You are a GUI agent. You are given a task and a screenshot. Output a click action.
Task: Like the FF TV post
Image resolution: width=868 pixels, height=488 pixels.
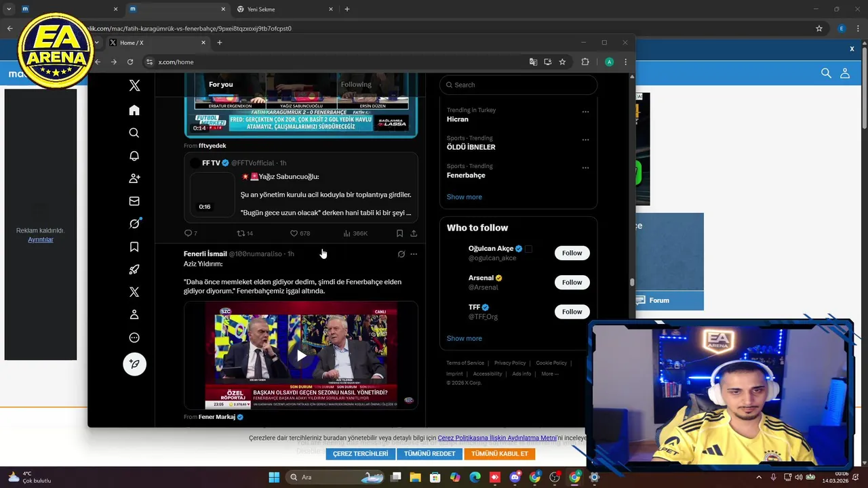(x=300, y=233)
